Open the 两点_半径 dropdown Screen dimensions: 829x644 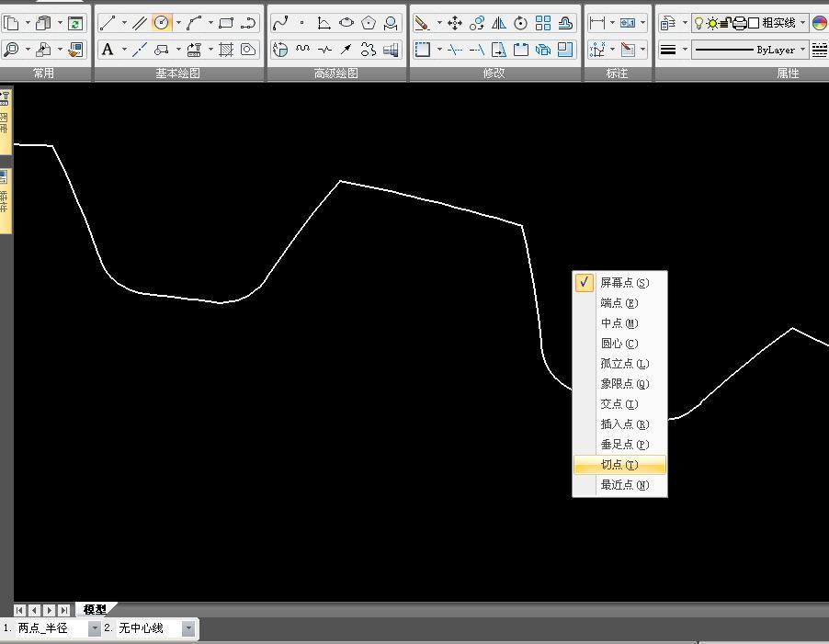[x=94, y=628]
